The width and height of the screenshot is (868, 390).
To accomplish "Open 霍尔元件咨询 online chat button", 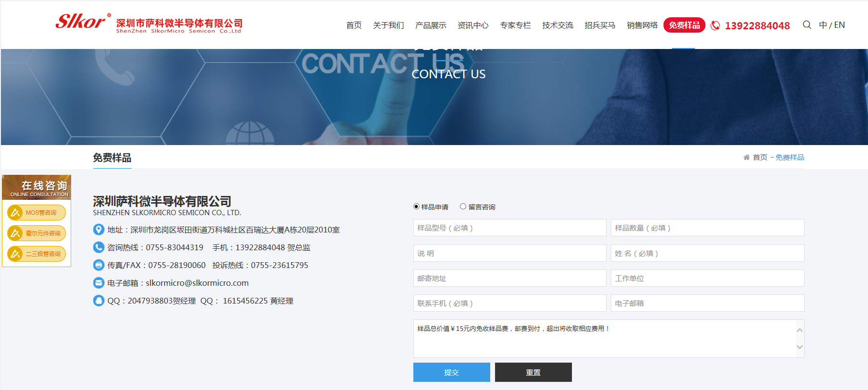I will (37, 233).
